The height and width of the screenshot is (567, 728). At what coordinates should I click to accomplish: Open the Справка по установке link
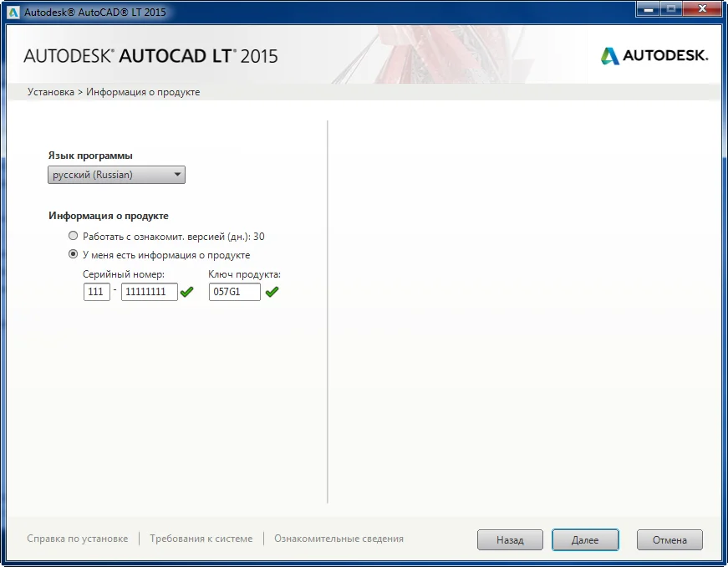(x=78, y=539)
